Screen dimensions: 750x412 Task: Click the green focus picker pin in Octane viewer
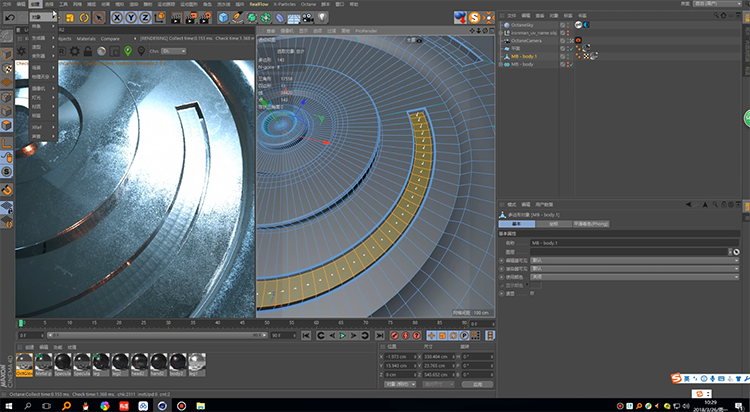(128, 51)
